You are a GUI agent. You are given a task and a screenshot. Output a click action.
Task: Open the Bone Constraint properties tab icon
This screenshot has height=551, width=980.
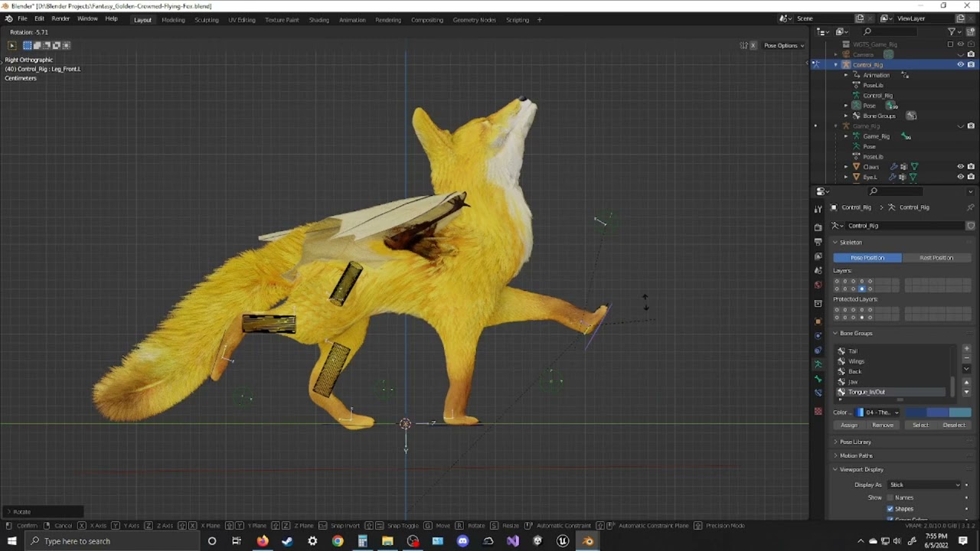click(x=818, y=392)
